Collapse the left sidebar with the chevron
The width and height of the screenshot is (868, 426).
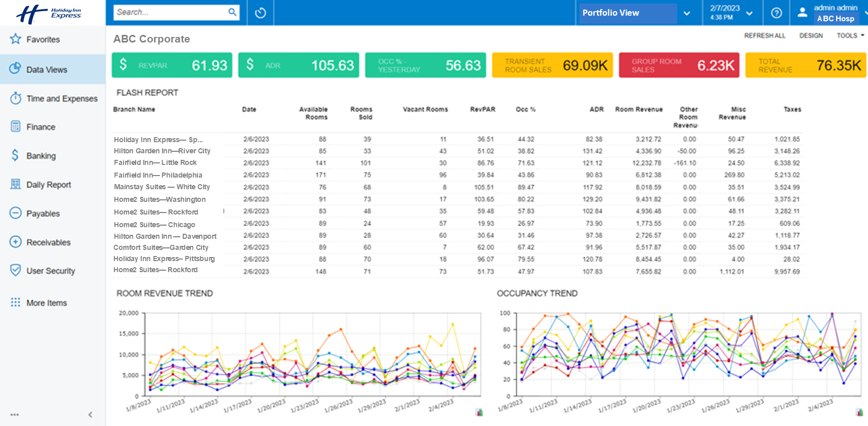coord(90,415)
